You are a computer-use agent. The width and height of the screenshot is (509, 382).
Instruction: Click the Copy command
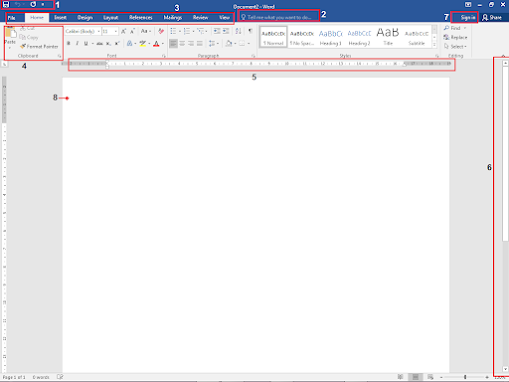[x=29, y=37]
